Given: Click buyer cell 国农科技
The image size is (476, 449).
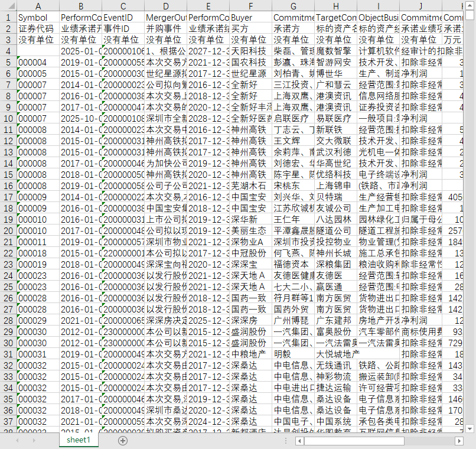Looking at the screenshot, I should click(x=251, y=62).
